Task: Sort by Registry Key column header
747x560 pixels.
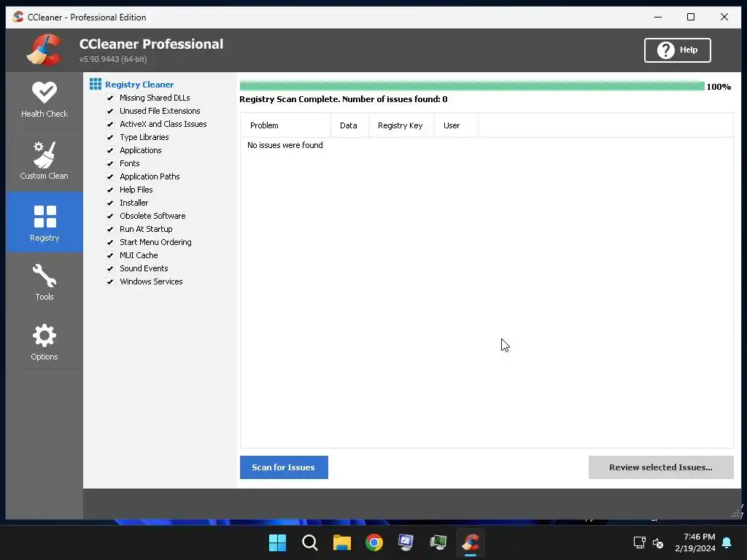Action: coord(402,125)
